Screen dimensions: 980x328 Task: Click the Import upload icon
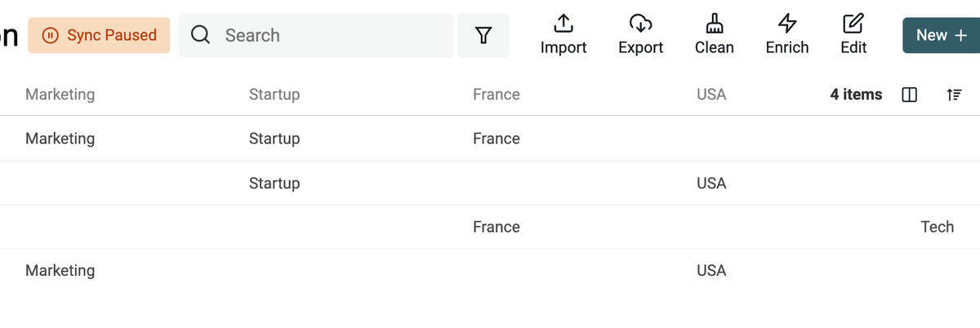(563, 23)
